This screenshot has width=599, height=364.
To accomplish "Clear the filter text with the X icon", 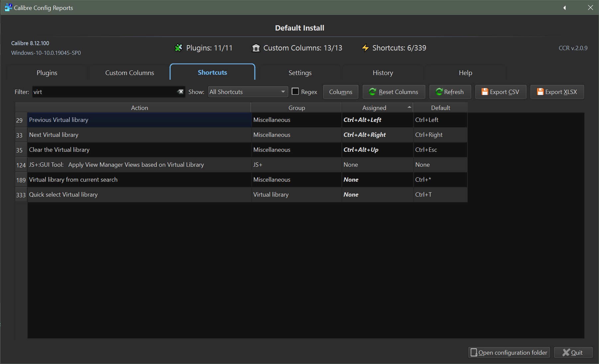I will [180, 92].
